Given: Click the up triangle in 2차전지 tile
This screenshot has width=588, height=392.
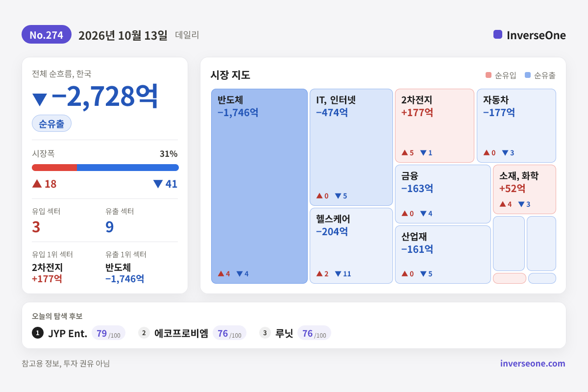Looking at the screenshot, I should click(405, 152).
